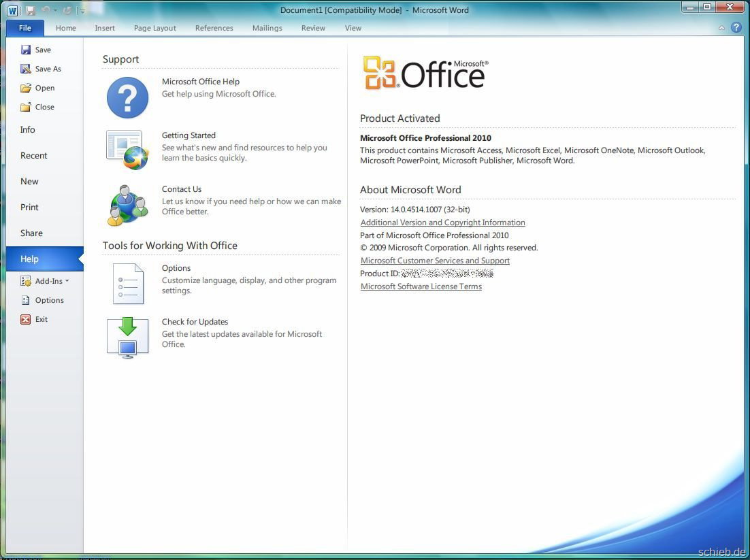750x560 pixels.
Task: Click the Word Help button at top right
Action: [736, 28]
